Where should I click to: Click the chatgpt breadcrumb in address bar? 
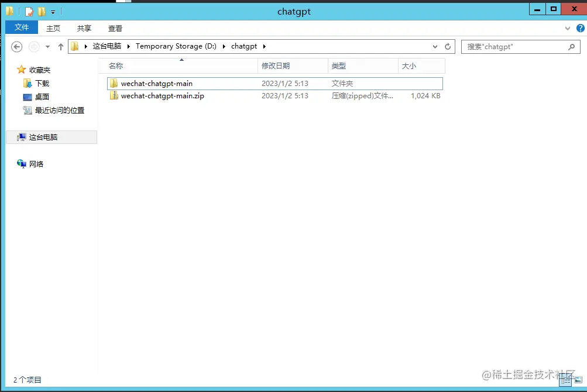244,46
